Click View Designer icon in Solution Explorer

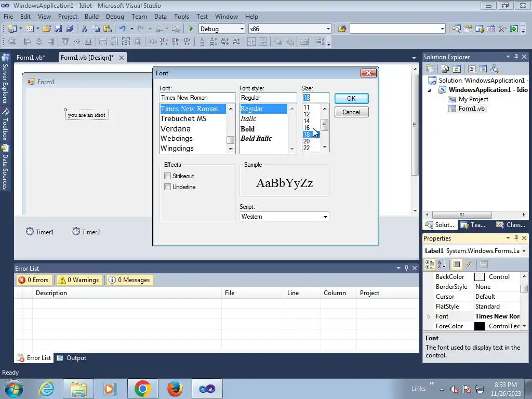[x=483, y=69]
